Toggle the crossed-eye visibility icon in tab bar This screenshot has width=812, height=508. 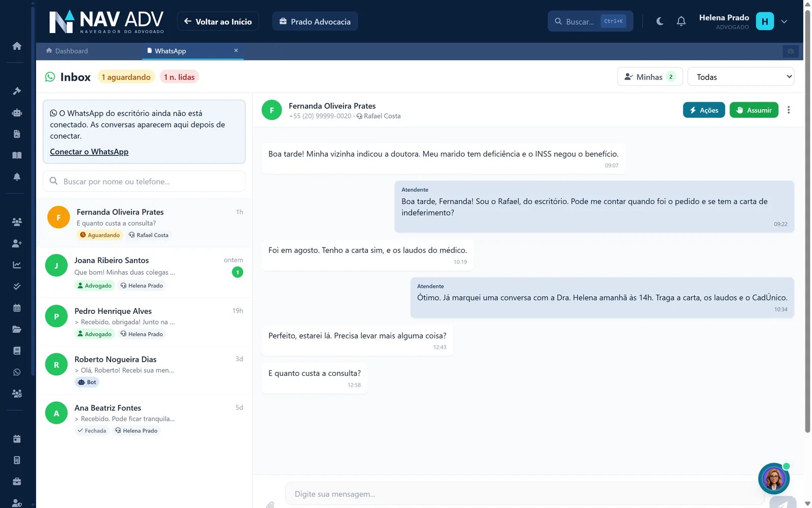point(791,51)
